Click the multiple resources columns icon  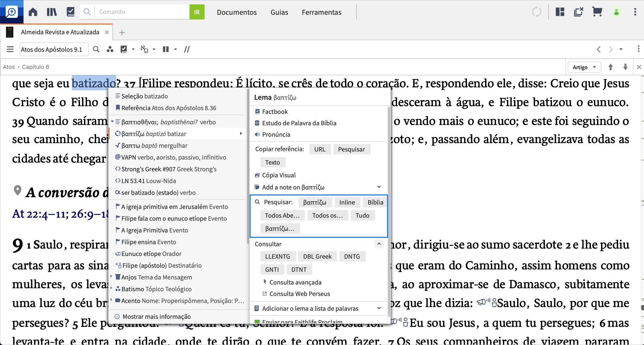pos(166,49)
